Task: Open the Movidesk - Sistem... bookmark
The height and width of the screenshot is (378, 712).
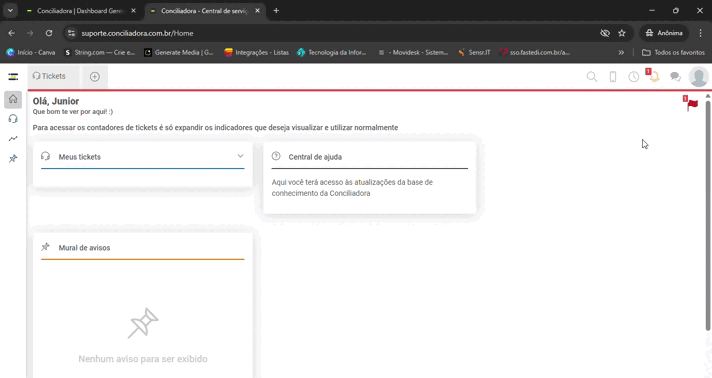Action: click(413, 53)
